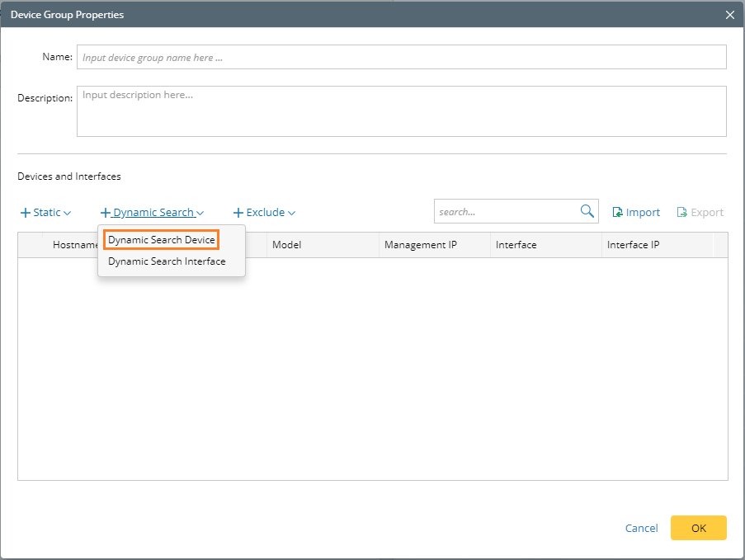Choose Dynamic Search Device from the menu
Screen dimensions: 745x560
(162, 239)
